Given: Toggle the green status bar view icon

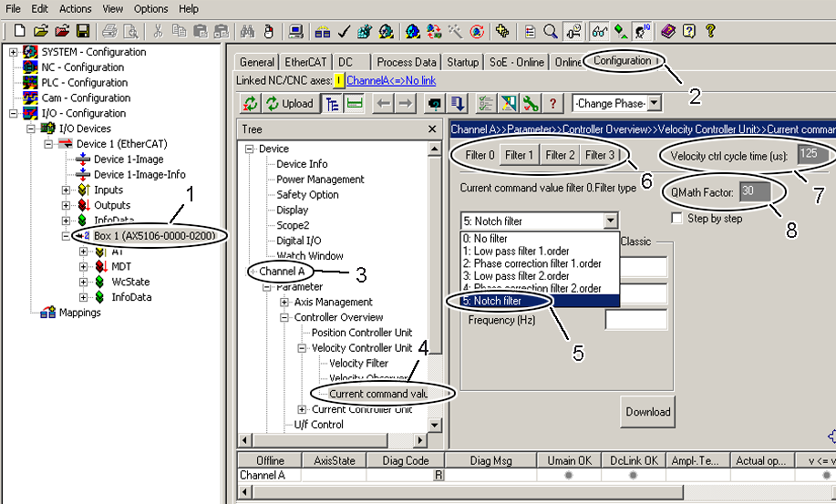Looking at the screenshot, I should (354, 103).
